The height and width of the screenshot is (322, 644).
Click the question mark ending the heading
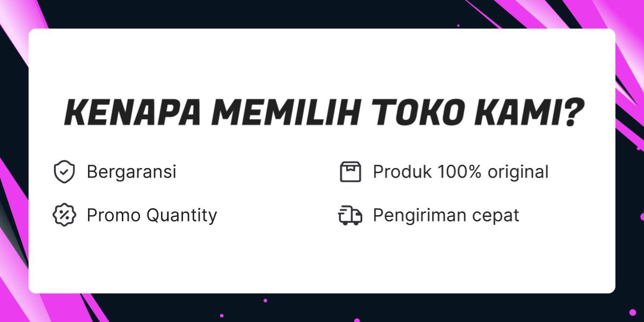pyautogui.click(x=571, y=112)
